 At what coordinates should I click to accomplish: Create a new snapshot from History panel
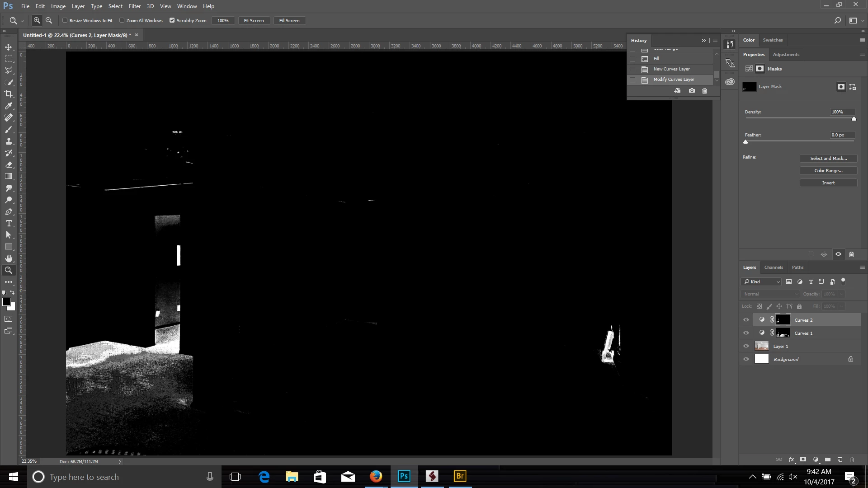pyautogui.click(x=692, y=91)
